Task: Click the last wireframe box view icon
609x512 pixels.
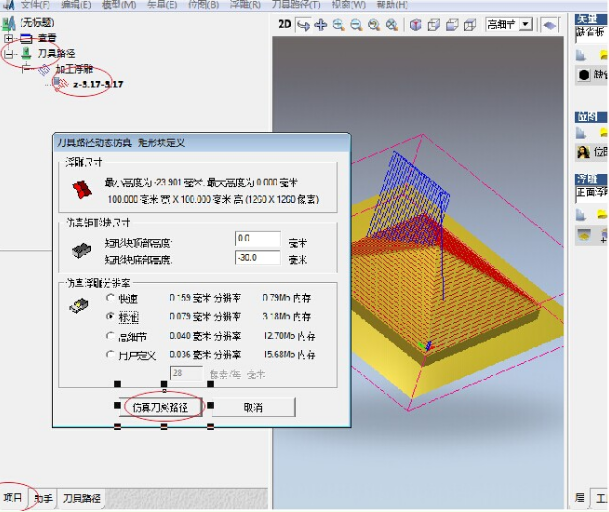Action: pos(470,25)
